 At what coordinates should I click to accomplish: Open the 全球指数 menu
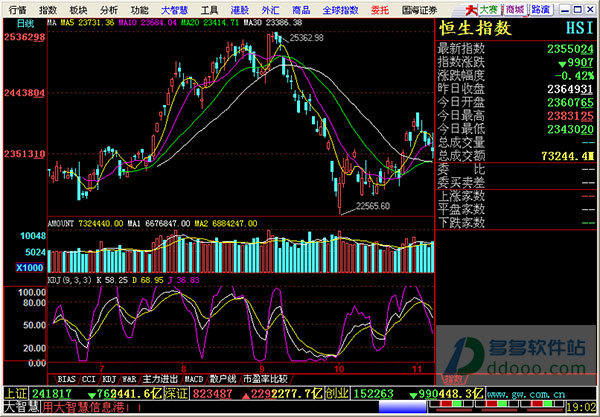tap(341, 10)
